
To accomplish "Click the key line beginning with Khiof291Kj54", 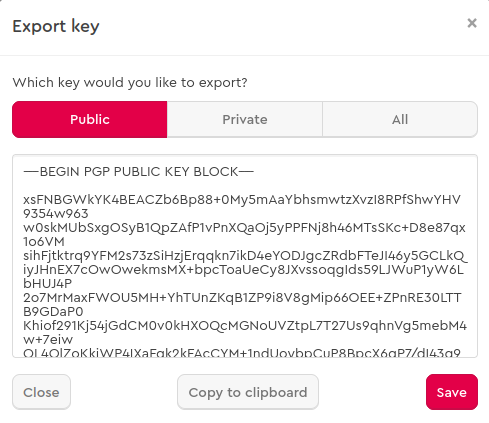I will click(245, 326).
